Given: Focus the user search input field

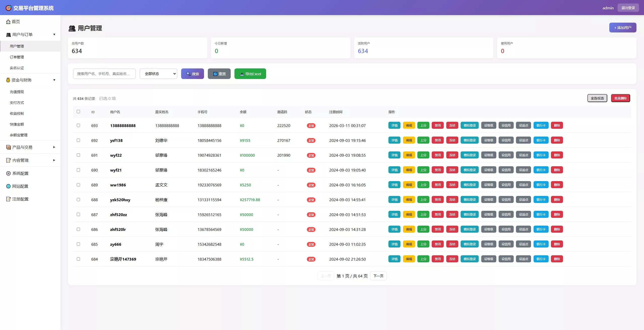Looking at the screenshot, I should click(104, 74).
